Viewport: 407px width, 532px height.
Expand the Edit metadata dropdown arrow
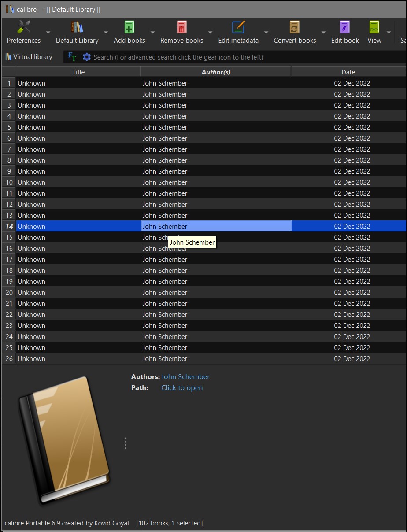(266, 33)
